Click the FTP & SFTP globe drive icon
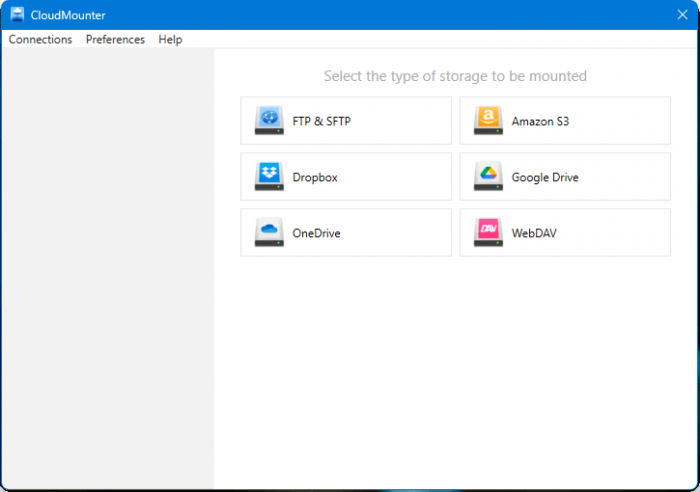 [269, 121]
